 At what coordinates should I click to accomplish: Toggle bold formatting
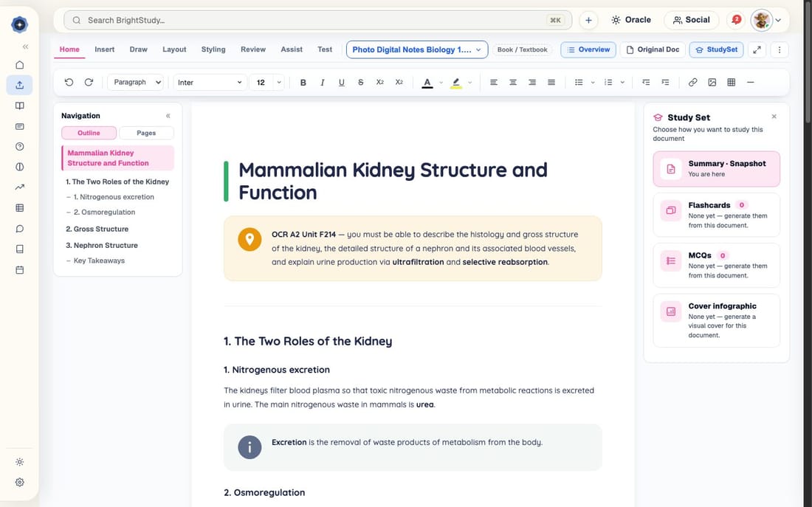[303, 83]
